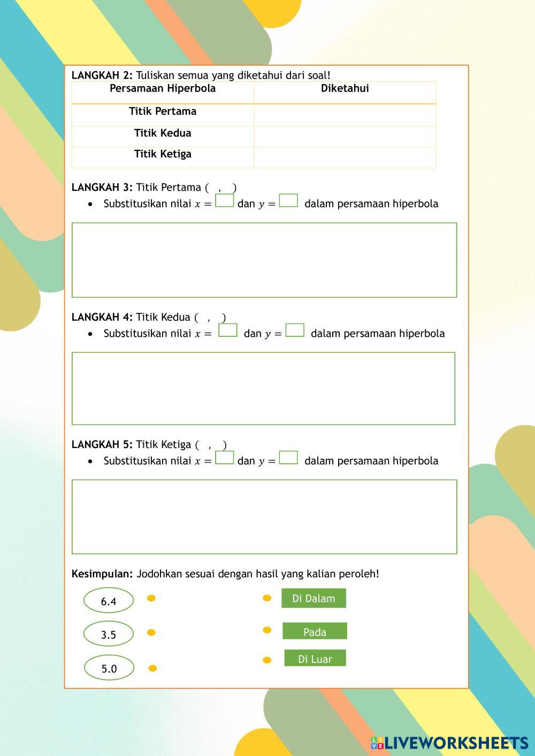Click the yellow dot beside the 3.5 oval
535x756 pixels.
[151, 632]
